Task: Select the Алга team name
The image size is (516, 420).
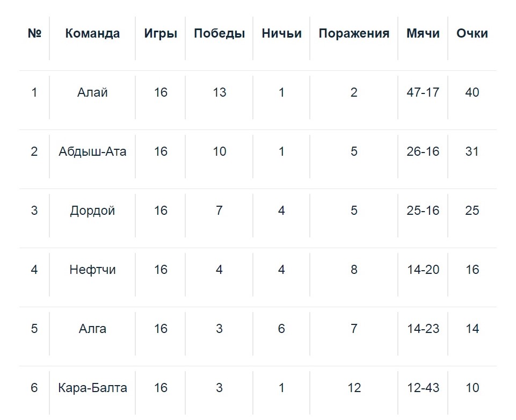Action: [x=92, y=329]
